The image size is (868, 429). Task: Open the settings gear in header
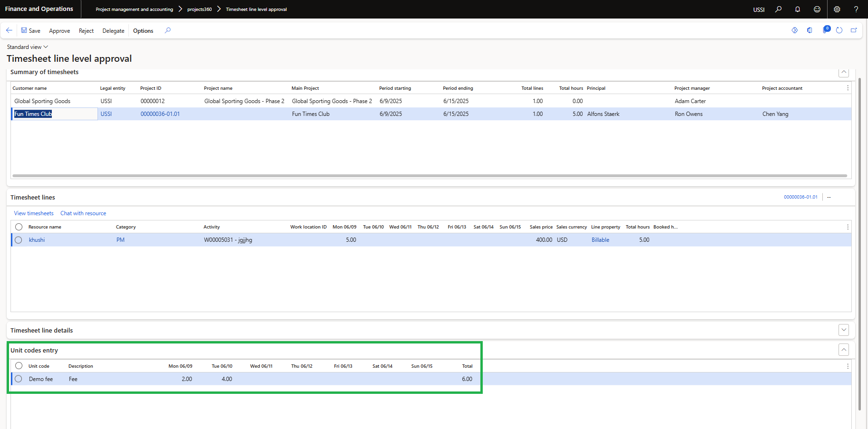tap(837, 9)
